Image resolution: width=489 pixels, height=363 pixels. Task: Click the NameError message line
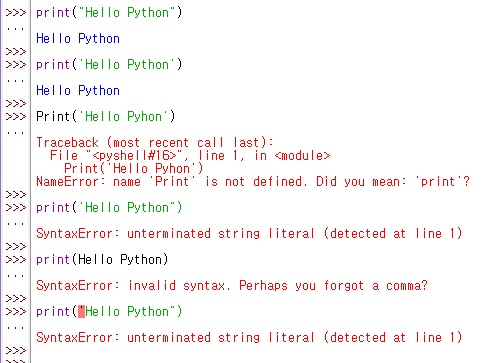253,182
